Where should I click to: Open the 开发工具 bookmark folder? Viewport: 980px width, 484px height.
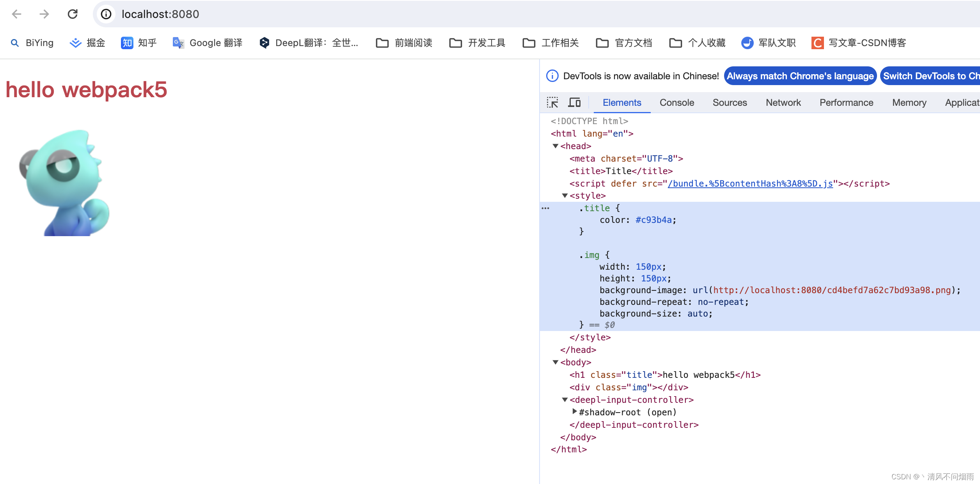click(478, 43)
